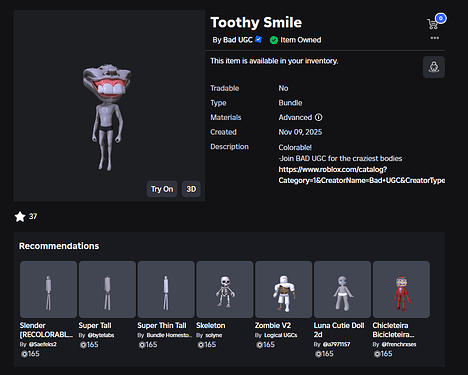Click the Materials value Advanced
Viewport: 468px width, 375px height.
coord(295,117)
